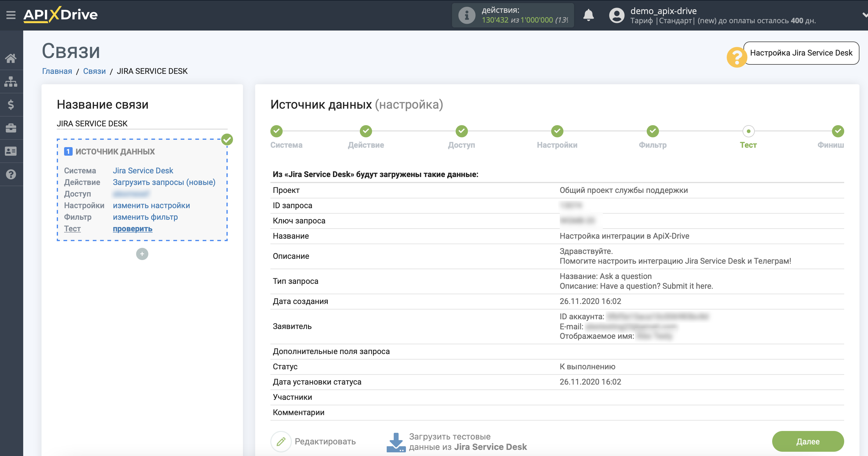Click the Дополнительные поля запроса row
Screen dimensions: 868x456
[557, 352]
